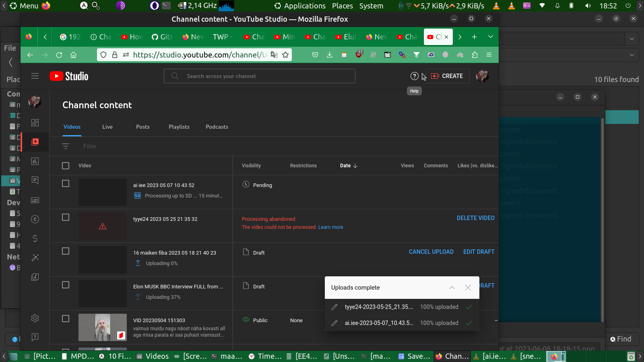Screen dimensions: 644x362
Task: Edit the ai.iee upload with pencil icon
Action: 334,323
